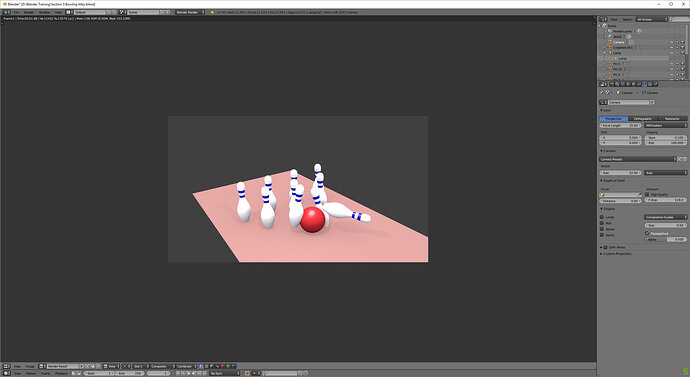This screenshot has height=377, width=690.
Task: Click the F-stop value field
Action: (665, 200)
